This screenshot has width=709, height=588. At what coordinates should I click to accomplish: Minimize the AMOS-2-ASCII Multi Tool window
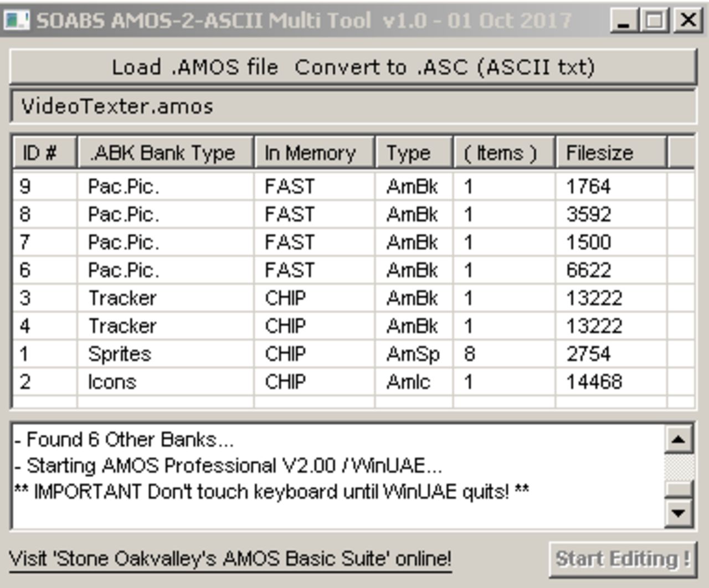[x=624, y=20]
